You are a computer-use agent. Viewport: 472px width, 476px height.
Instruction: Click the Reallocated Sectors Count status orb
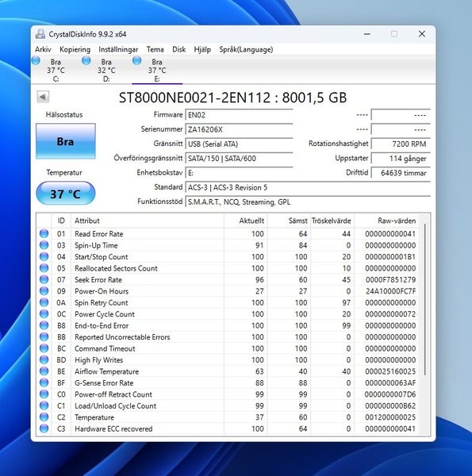coord(44,268)
